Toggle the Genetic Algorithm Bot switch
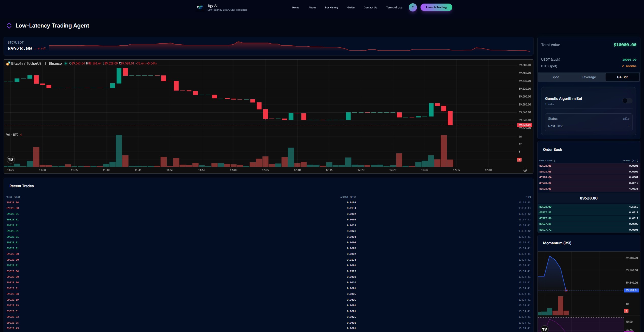 tap(627, 101)
